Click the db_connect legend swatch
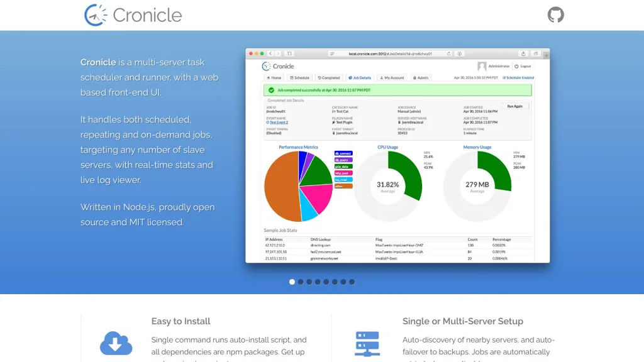Viewport: 644px width, 362px height. coord(343,153)
